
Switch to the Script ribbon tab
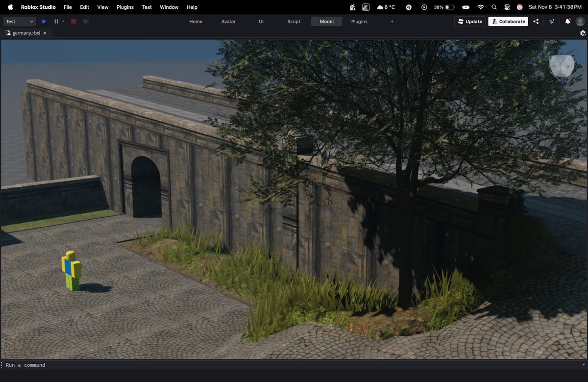pos(294,22)
